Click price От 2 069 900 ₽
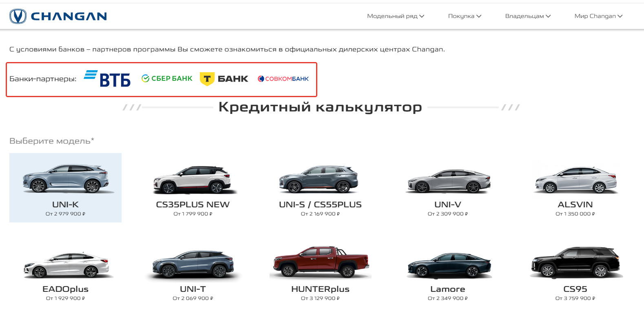Viewport: 644px width, 311px height. tap(193, 298)
